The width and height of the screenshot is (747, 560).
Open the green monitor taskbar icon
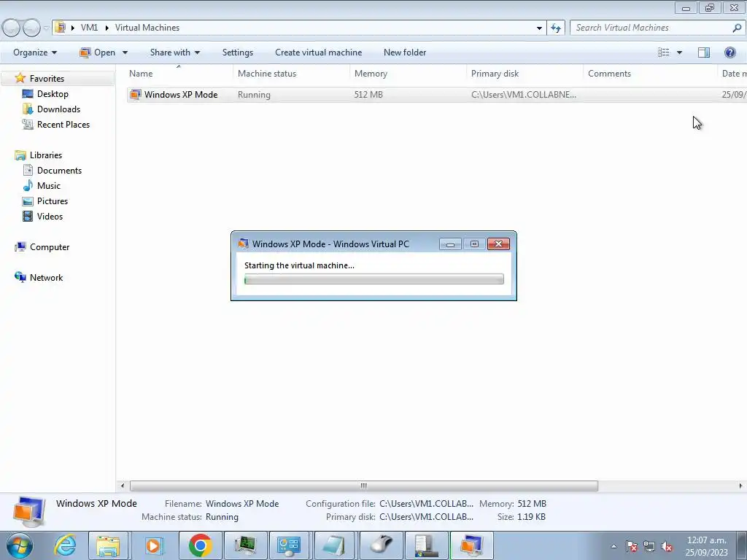pos(245,545)
